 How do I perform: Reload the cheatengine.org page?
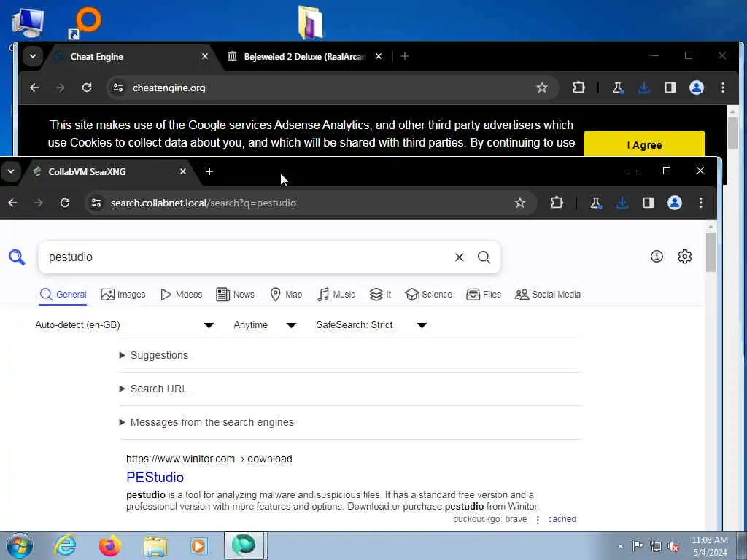(87, 87)
